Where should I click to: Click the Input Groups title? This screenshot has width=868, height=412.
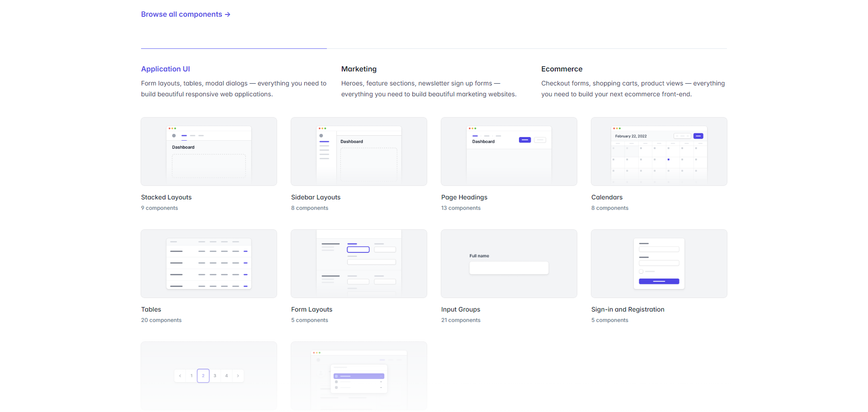461,309
